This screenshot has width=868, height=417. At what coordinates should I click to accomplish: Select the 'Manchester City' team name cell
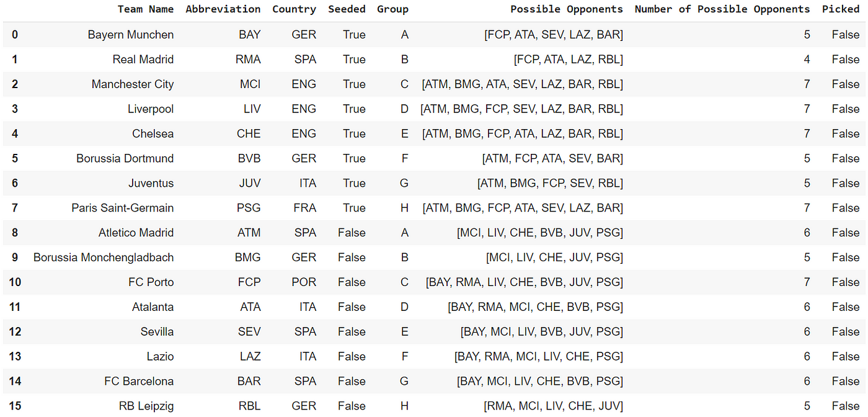pyautogui.click(x=133, y=84)
